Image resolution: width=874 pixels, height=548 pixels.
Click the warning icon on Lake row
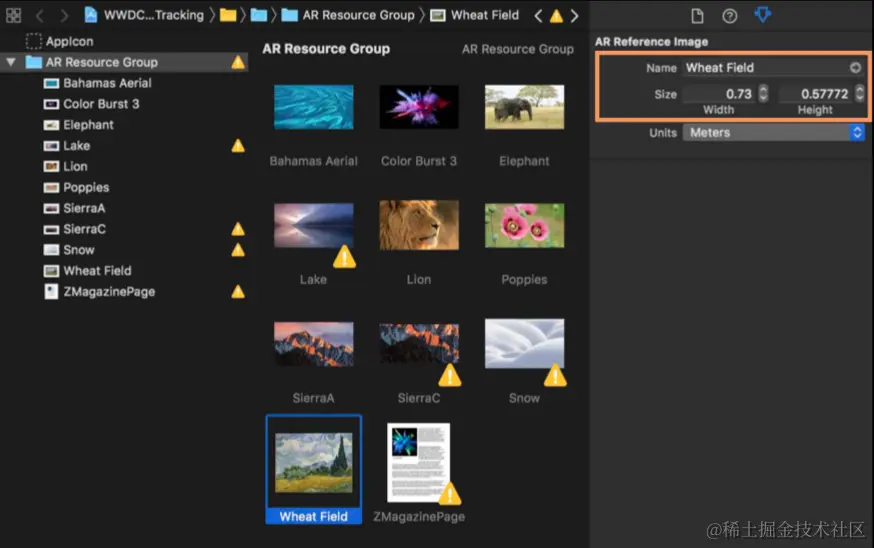(238, 146)
